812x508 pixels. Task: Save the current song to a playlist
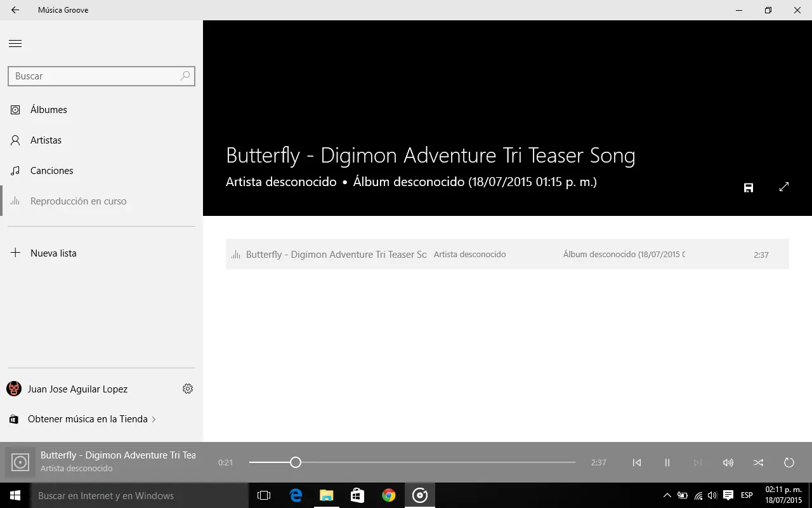coord(749,187)
